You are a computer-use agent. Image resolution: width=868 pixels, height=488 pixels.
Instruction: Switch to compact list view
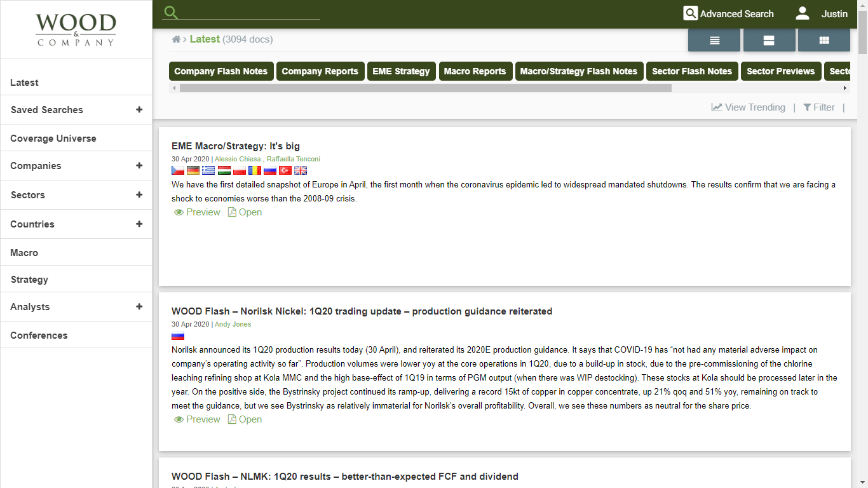pyautogui.click(x=714, y=40)
